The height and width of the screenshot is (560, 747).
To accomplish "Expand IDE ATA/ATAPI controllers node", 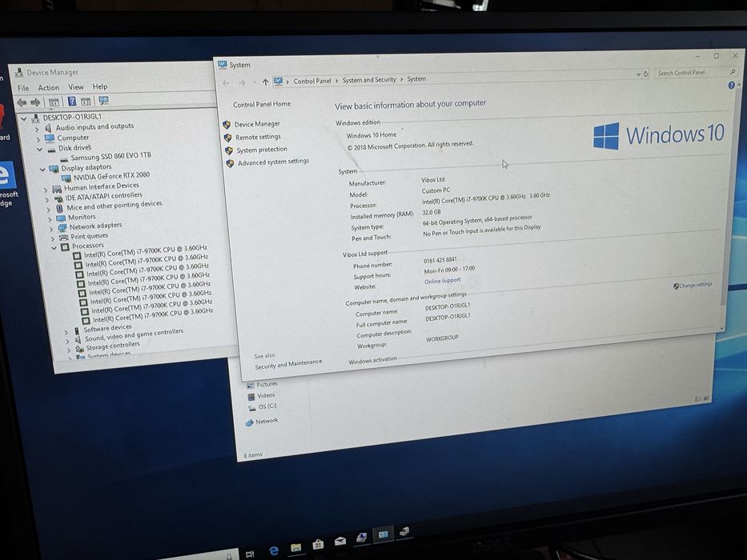I will click(x=46, y=199).
